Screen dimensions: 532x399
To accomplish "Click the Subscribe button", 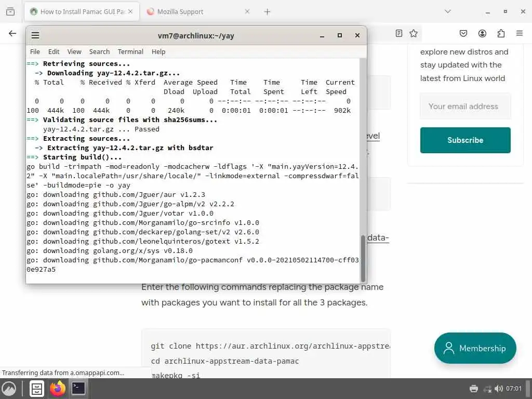I will (x=465, y=140).
